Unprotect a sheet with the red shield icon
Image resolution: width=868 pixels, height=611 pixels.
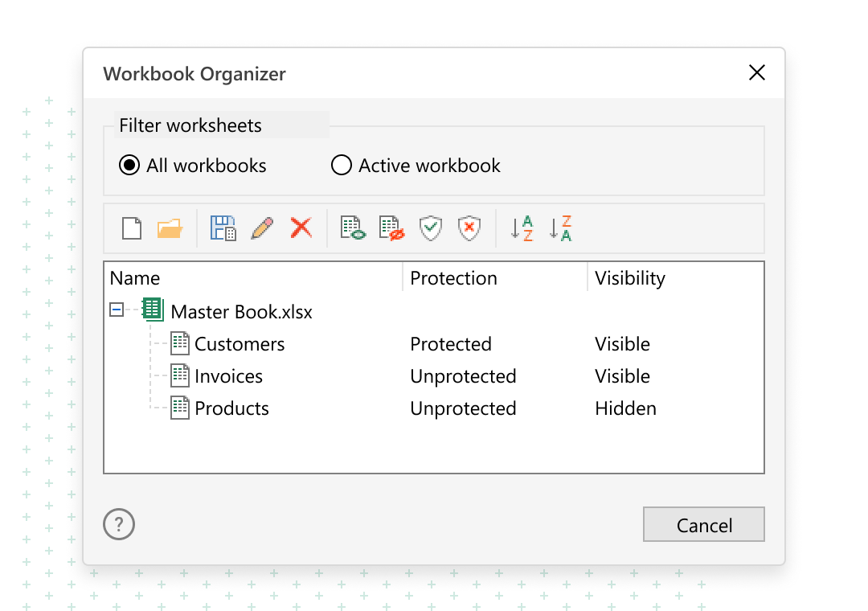pyautogui.click(x=469, y=228)
